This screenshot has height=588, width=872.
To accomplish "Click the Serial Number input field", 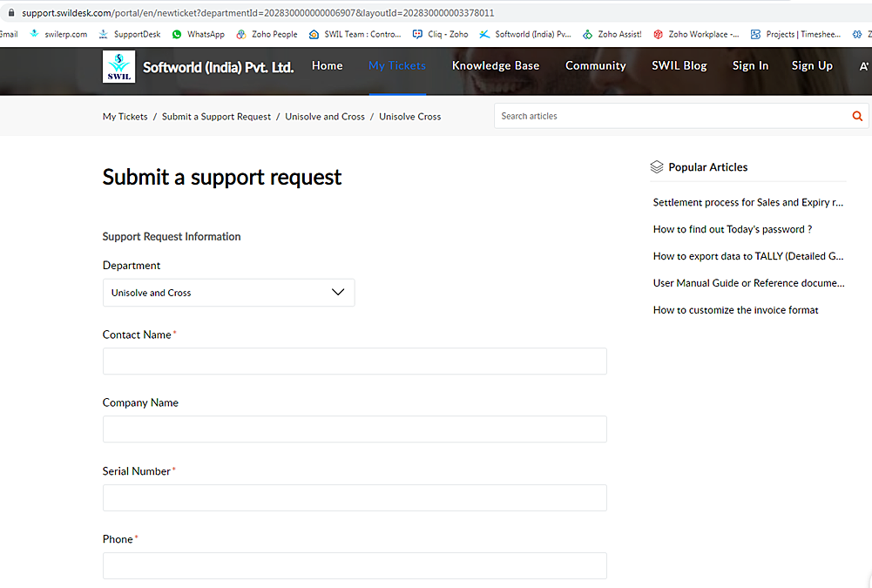I will (x=355, y=497).
